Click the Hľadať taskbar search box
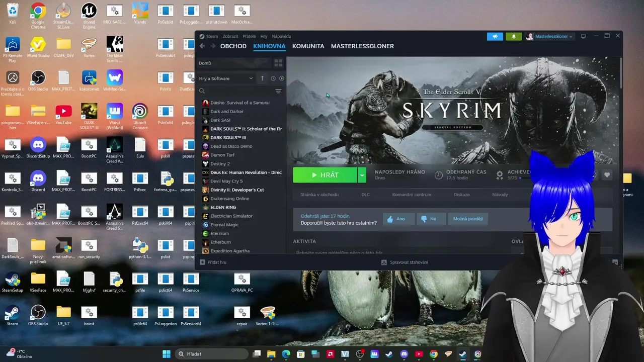644x362 pixels. pyautogui.click(x=211, y=354)
